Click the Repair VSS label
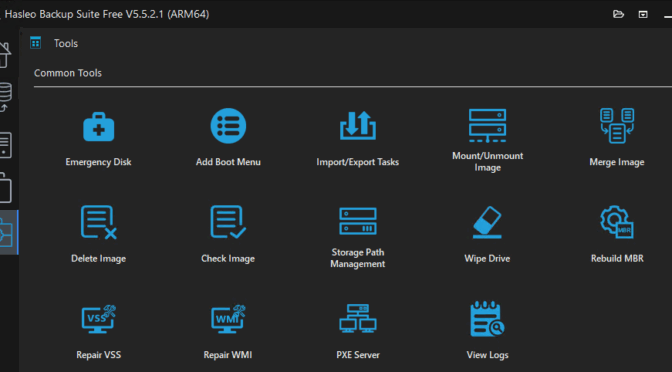This screenshot has width=672, height=372. pyautogui.click(x=99, y=355)
